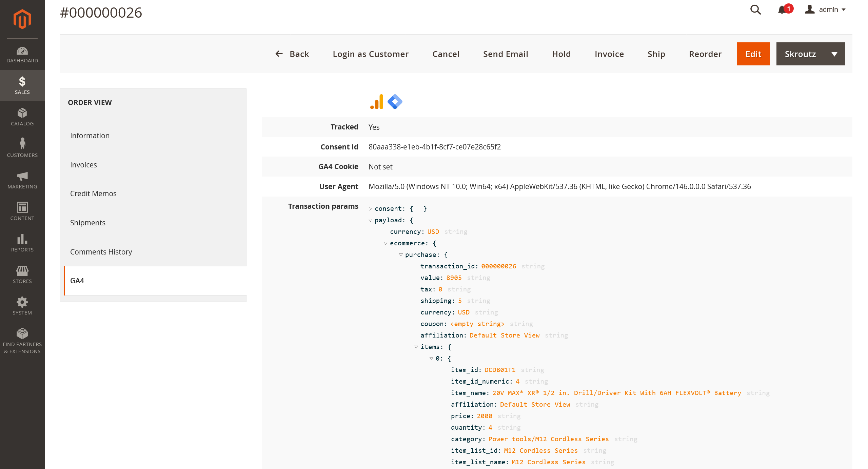Open the Content menu in sidebar

[x=22, y=211]
